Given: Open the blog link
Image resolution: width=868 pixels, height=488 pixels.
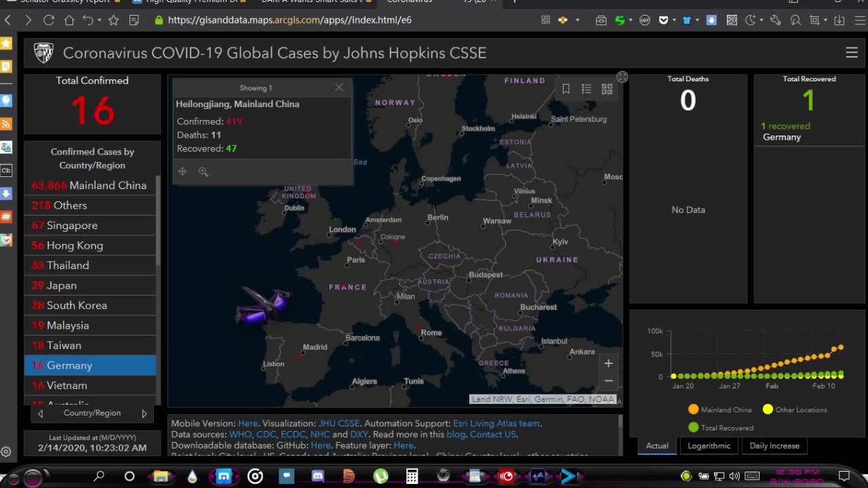Looking at the screenshot, I should 456,434.
